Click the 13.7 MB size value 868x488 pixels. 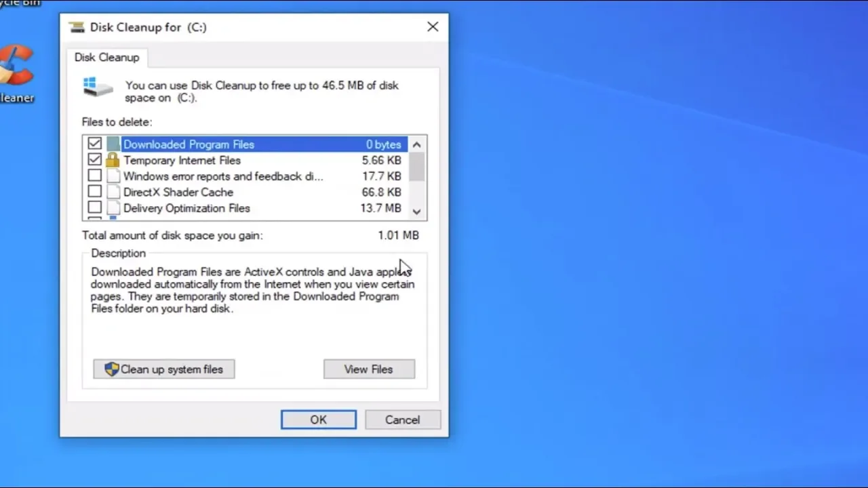point(381,208)
